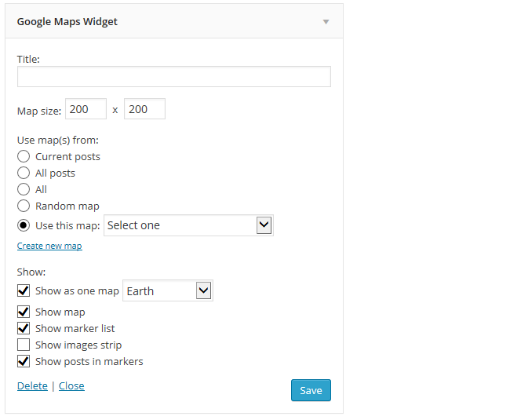Select the All posts radio option
The image size is (510, 420).
tap(24, 173)
